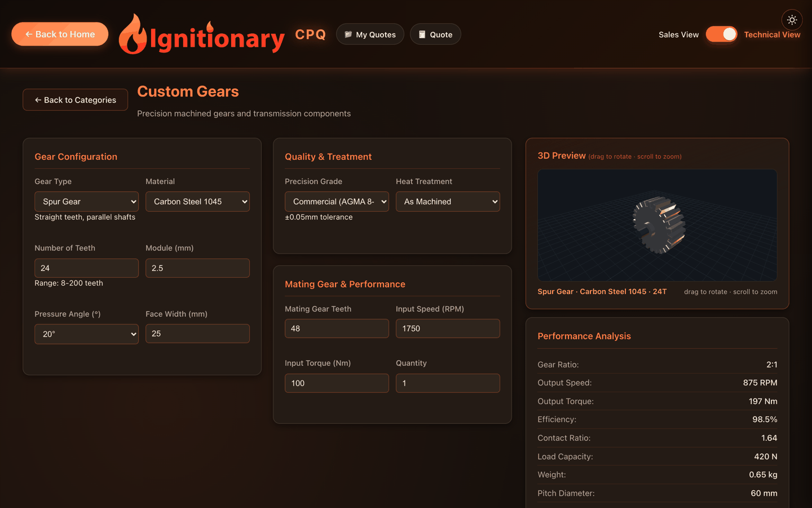Click the 'Spur Gear · Carbon Steel 1045 · 24T' caption
812x508 pixels.
click(x=602, y=292)
